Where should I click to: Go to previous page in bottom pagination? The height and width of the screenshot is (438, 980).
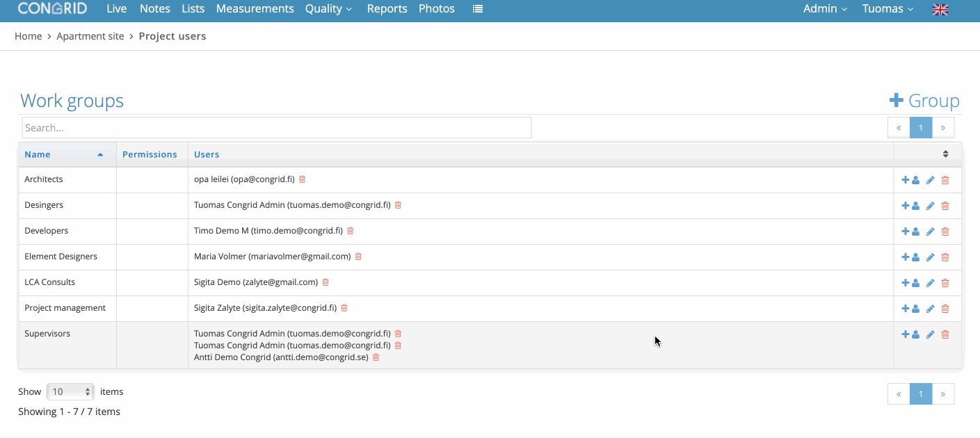click(x=899, y=394)
